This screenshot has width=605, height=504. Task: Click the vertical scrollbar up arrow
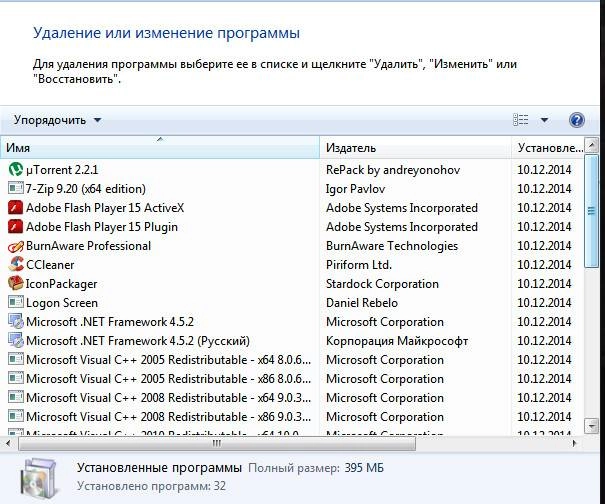click(591, 145)
